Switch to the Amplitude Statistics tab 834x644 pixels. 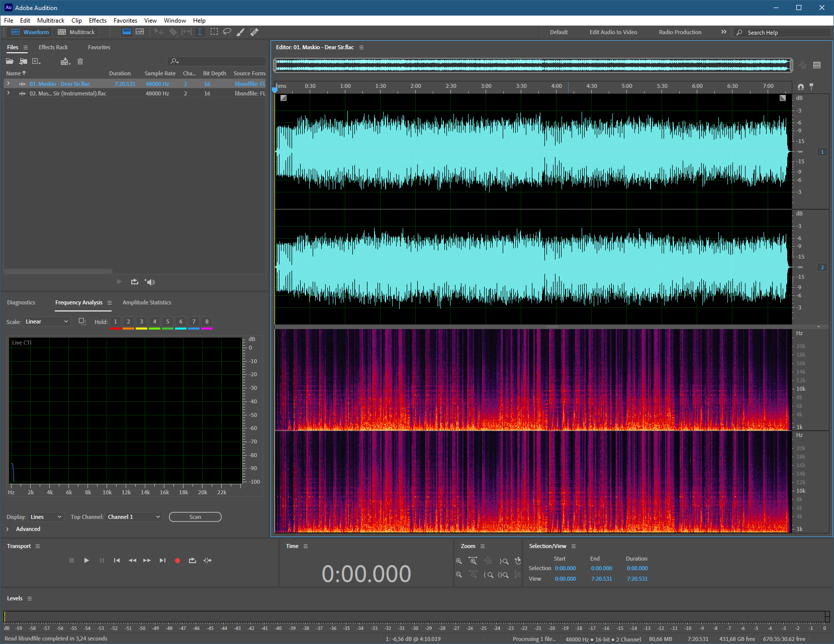147,302
